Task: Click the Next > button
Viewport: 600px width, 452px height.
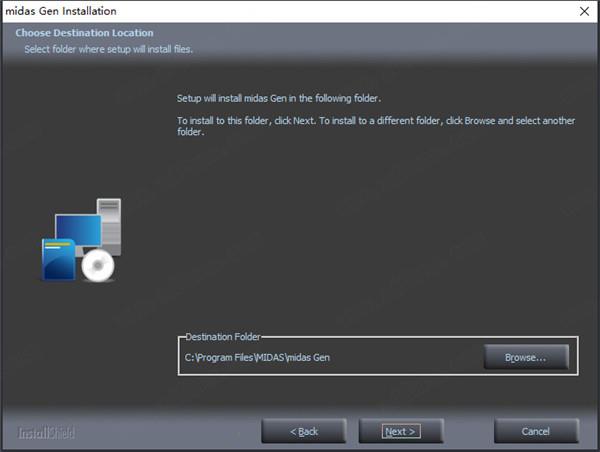Action: (x=401, y=431)
